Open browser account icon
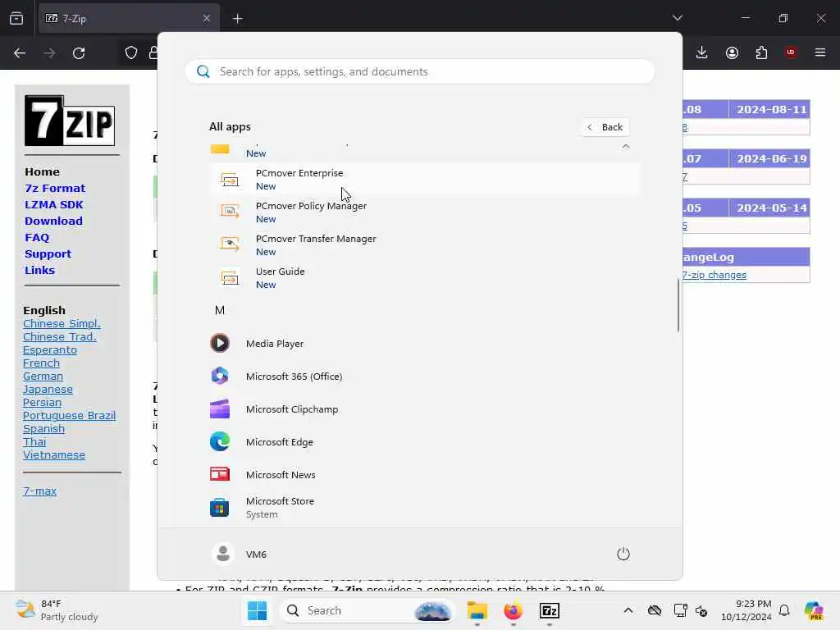840x630 pixels. (x=732, y=52)
